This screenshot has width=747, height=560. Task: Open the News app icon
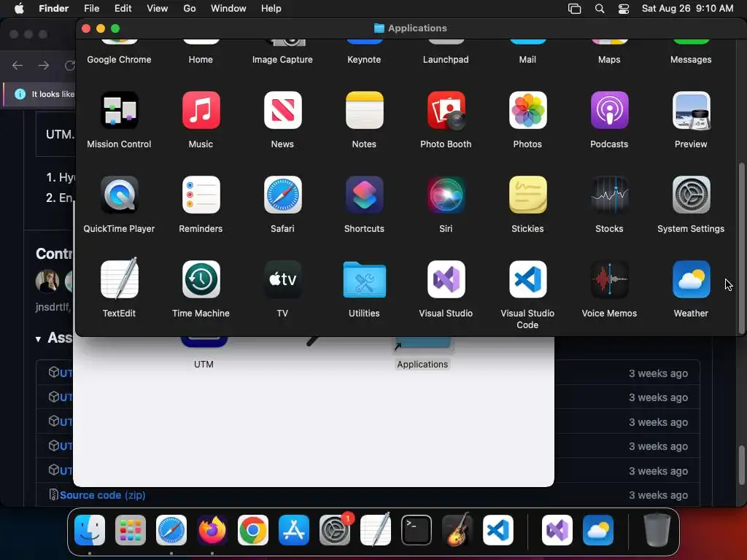point(282,111)
